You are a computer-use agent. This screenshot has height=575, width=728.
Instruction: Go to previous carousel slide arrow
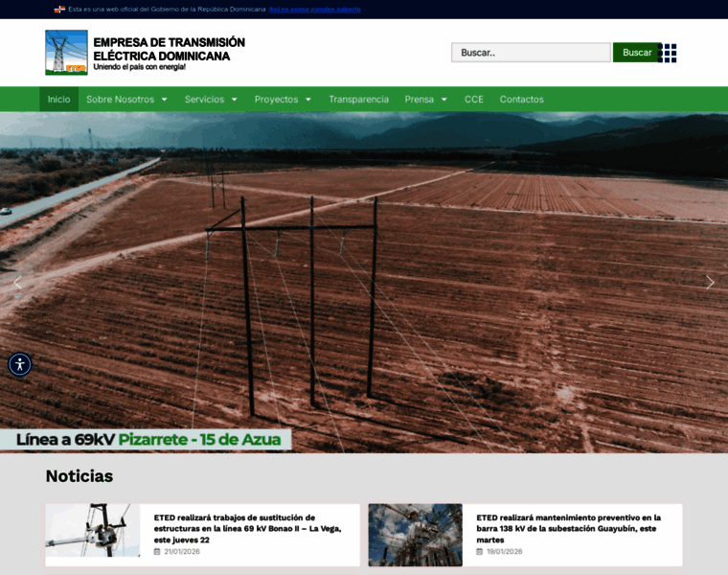click(x=17, y=283)
